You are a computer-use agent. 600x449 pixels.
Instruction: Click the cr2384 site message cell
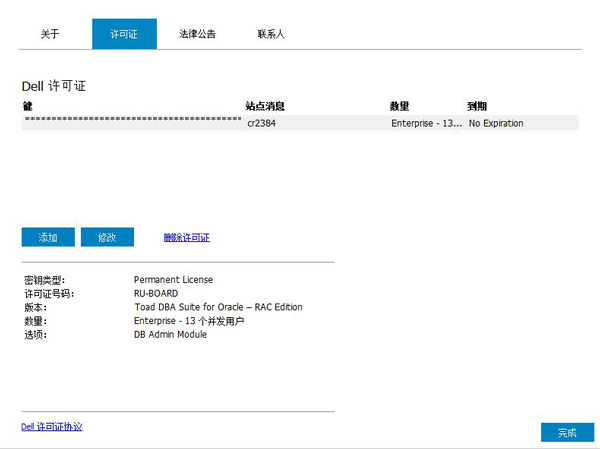261,124
